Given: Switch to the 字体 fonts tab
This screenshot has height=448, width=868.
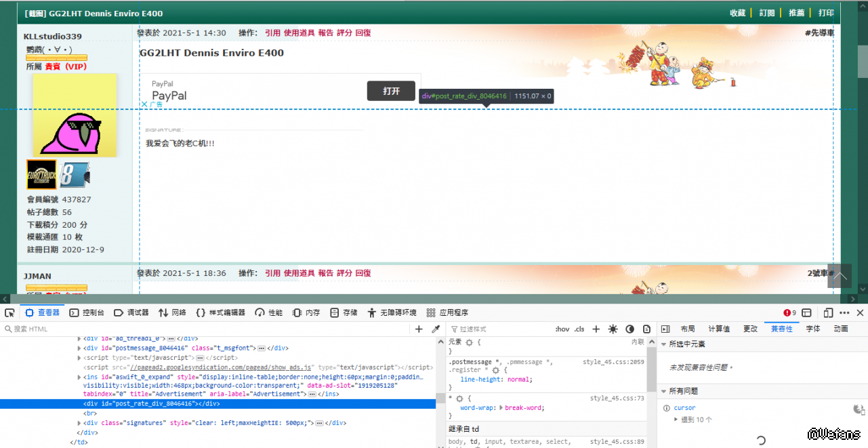Looking at the screenshot, I should point(813,329).
